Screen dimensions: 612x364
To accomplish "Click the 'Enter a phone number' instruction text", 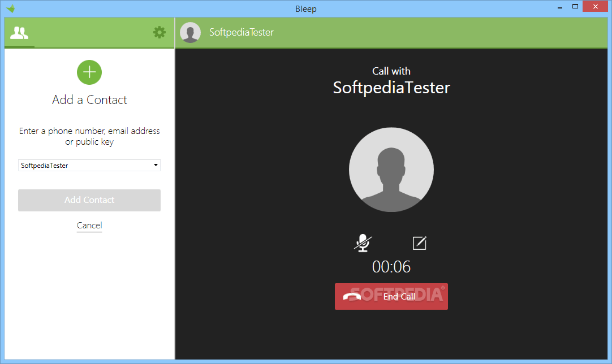I will (89, 136).
